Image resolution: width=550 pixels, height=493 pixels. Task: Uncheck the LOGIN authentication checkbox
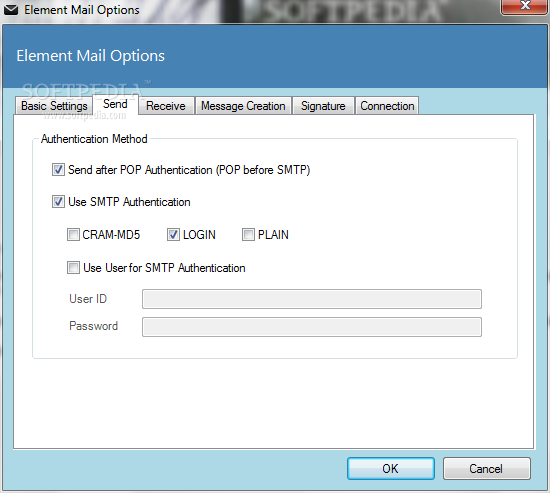(173, 234)
